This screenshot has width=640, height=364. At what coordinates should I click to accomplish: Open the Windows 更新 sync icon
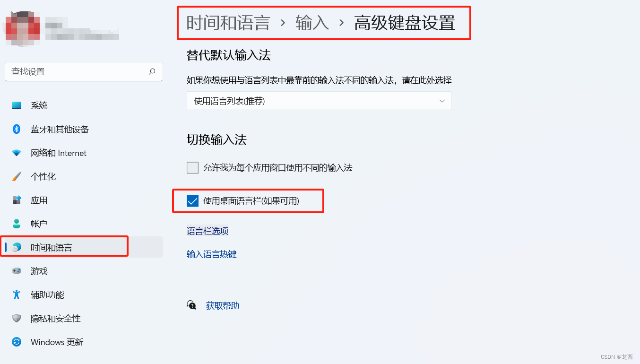[x=17, y=342]
